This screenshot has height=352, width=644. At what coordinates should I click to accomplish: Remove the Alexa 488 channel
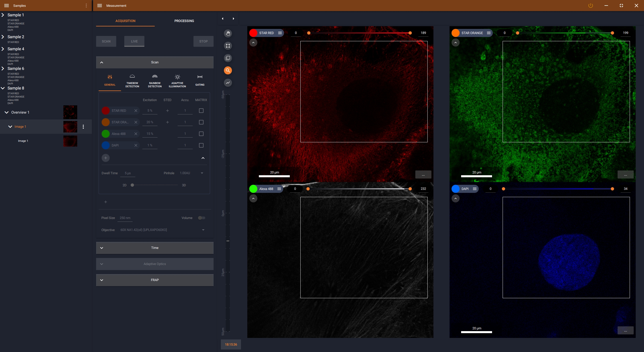click(136, 134)
